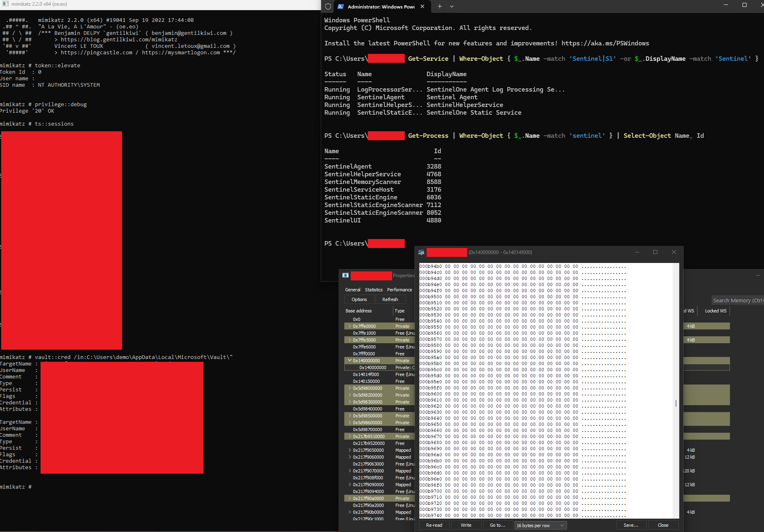Click the Go to... button
This screenshot has width=764, height=532.
click(498, 525)
